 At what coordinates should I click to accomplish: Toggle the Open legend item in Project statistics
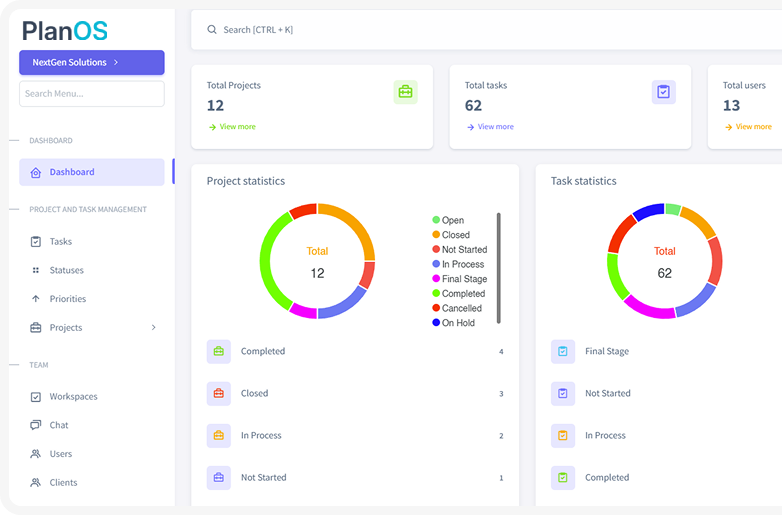point(448,220)
